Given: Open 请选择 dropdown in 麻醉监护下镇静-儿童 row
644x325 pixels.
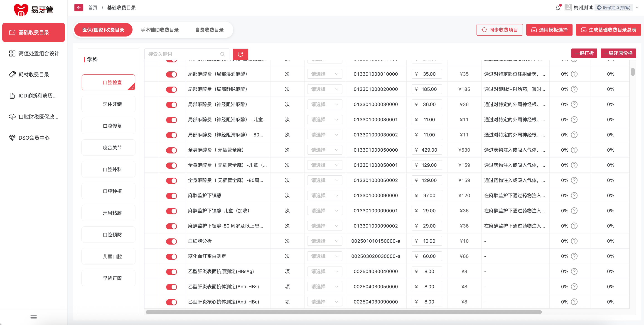Looking at the screenshot, I should [324, 211].
